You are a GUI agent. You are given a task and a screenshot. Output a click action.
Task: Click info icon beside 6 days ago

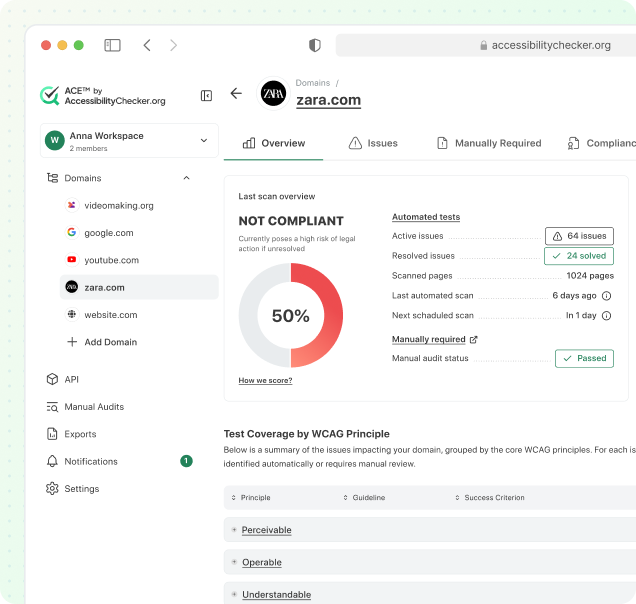(x=606, y=296)
